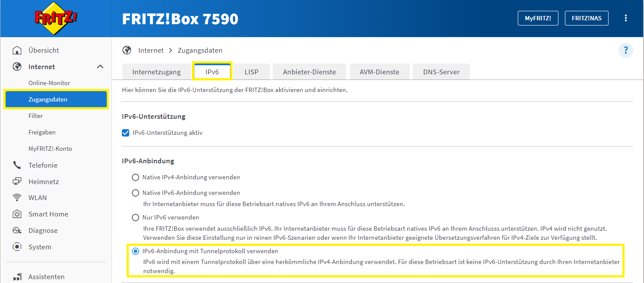
Task: Collapse the Internet menu chevron
Action: pyautogui.click(x=100, y=67)
